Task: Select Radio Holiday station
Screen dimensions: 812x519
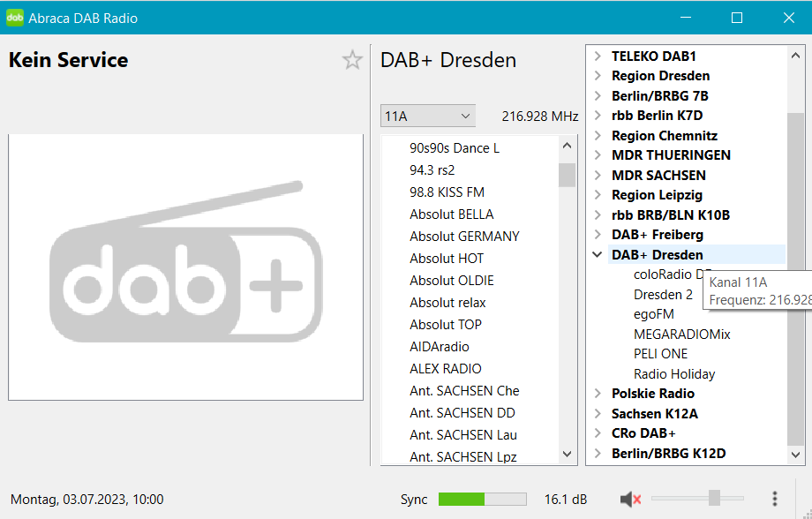Action: pyautogui.click(x=674, y=374)
